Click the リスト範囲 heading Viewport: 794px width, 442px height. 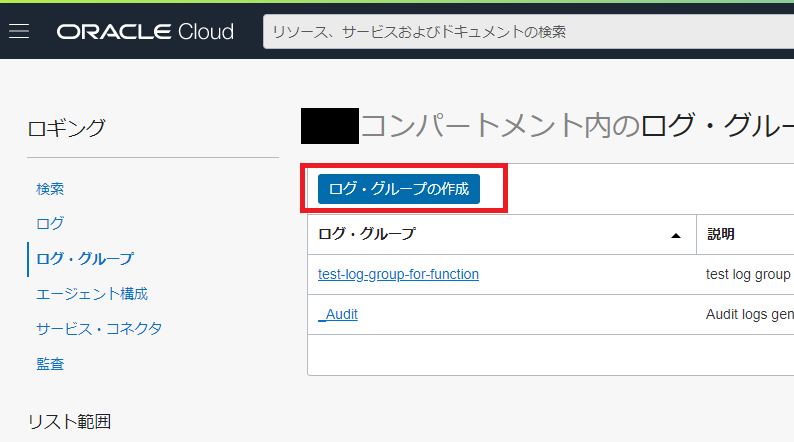click(x=69, y=422)
